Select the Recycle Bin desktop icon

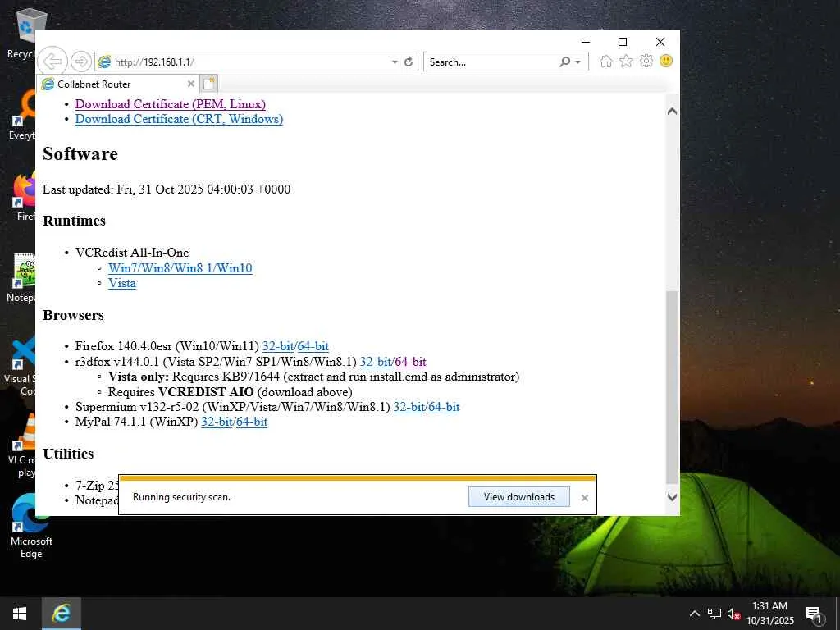[22, 33]
